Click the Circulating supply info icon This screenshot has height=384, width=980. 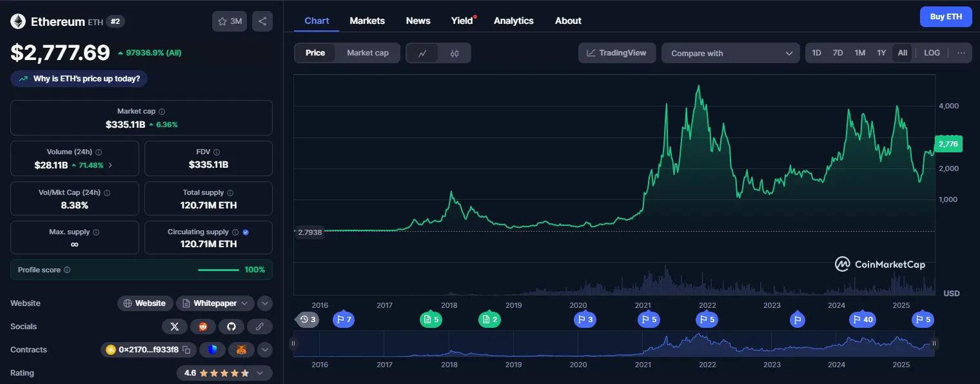coord(235,232)
